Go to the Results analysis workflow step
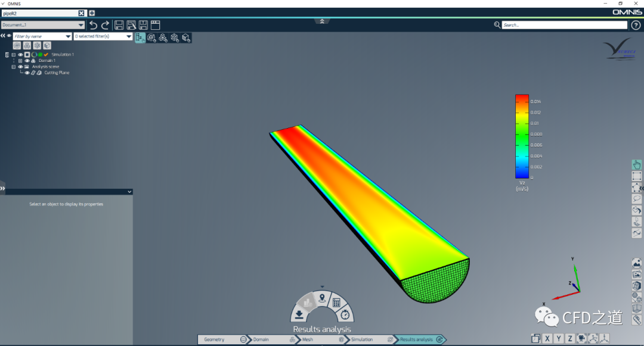644x346 pixels. [x=420, y=339]
